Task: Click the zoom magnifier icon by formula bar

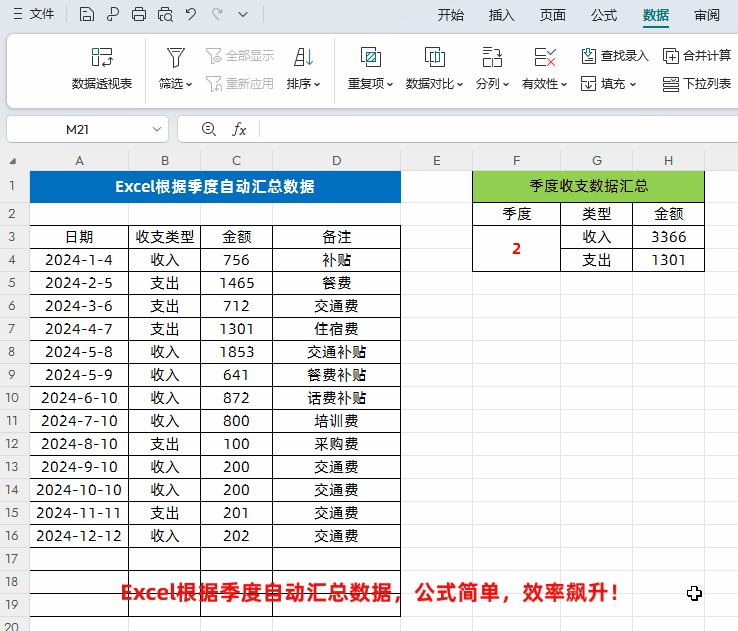Action: click(209, 129)
